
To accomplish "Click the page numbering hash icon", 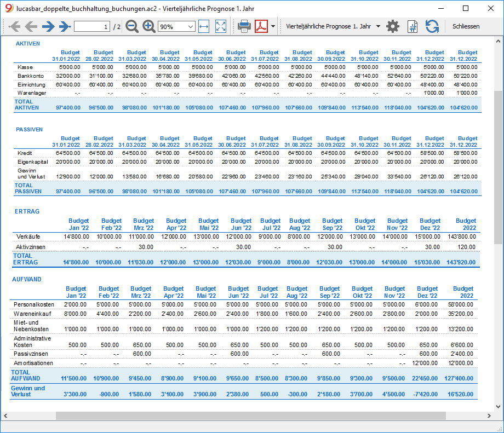I will pyautogui.click(x=413, y=26).
